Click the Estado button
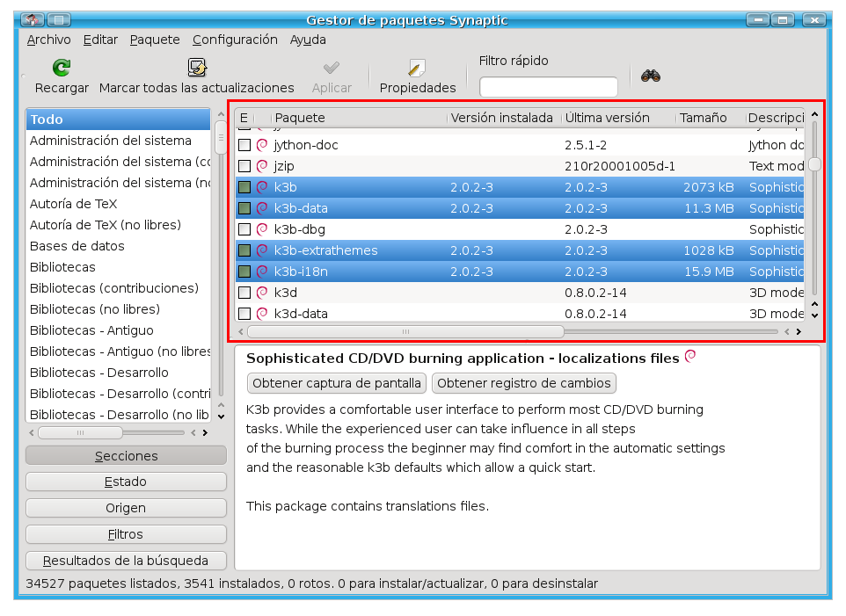846x616 pixels. click(126, 482)
